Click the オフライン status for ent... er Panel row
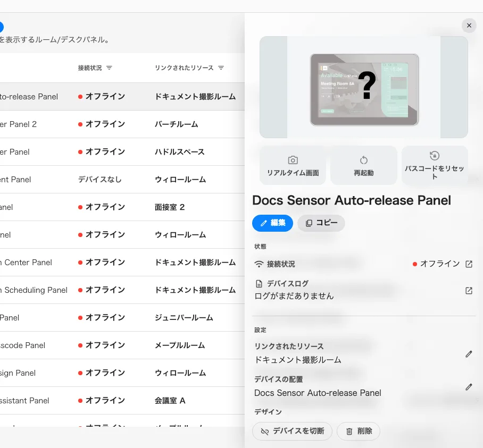Viewport: 483px width, 448px height. click(x=102, y=152)
